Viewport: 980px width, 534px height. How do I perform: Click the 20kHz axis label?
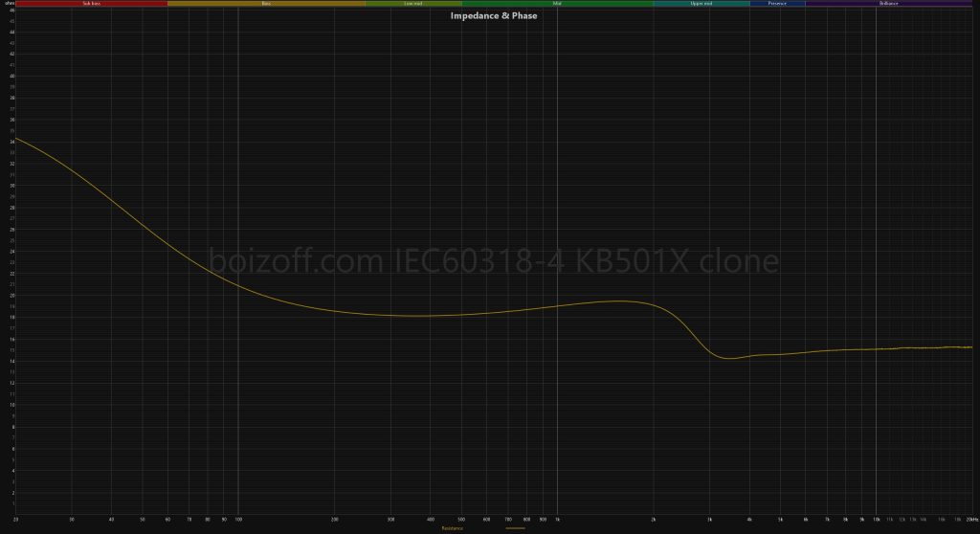[970, 520]
